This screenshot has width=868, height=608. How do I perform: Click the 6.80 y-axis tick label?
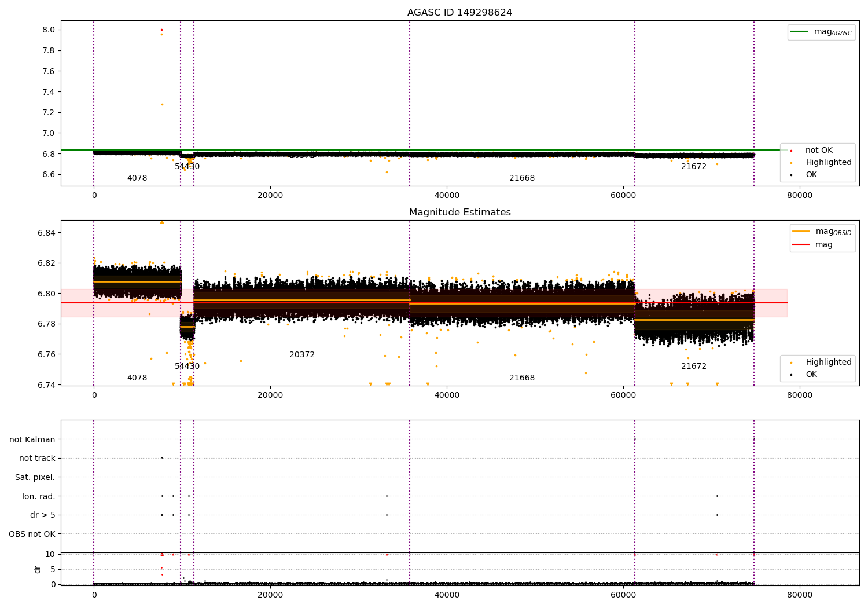point(46,294)
